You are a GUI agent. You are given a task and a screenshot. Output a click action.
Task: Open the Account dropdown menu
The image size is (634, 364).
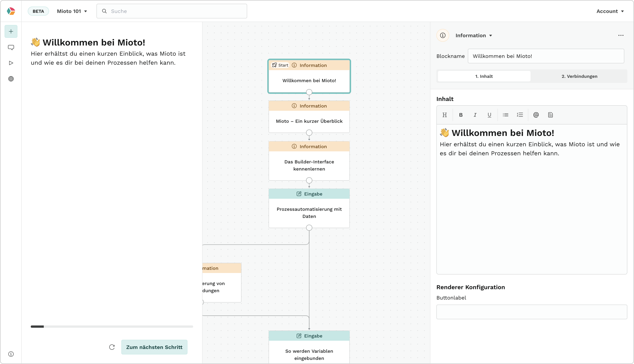(x=610, y=11)
